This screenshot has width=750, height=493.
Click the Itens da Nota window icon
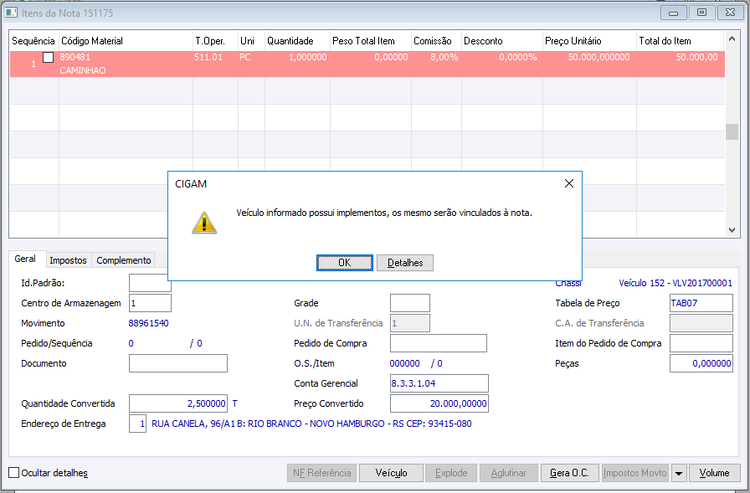click(x=11, y=13)
